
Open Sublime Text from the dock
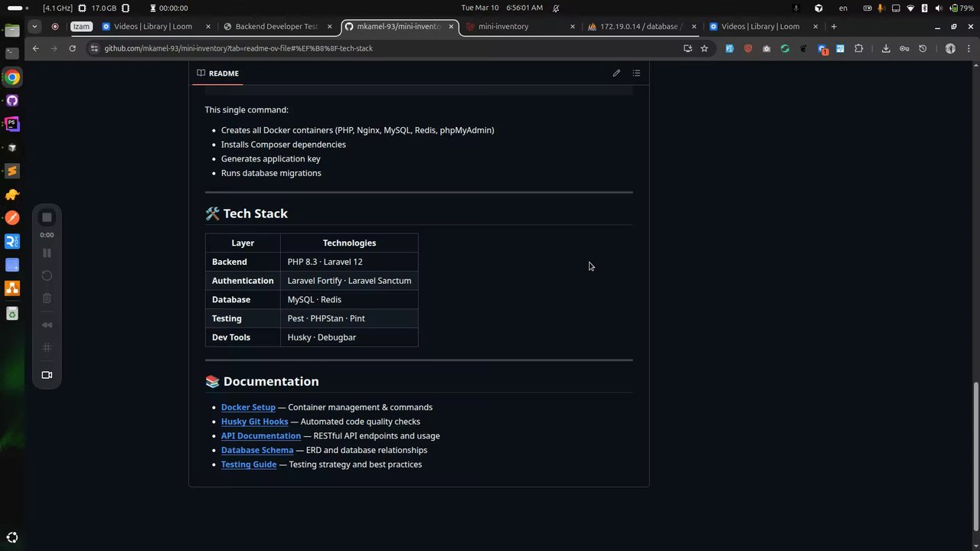[x=12, y=171]
